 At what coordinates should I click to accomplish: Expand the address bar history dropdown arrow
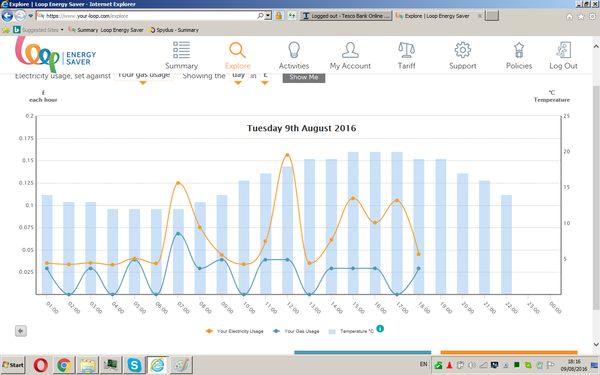click(x=268, y=16)
